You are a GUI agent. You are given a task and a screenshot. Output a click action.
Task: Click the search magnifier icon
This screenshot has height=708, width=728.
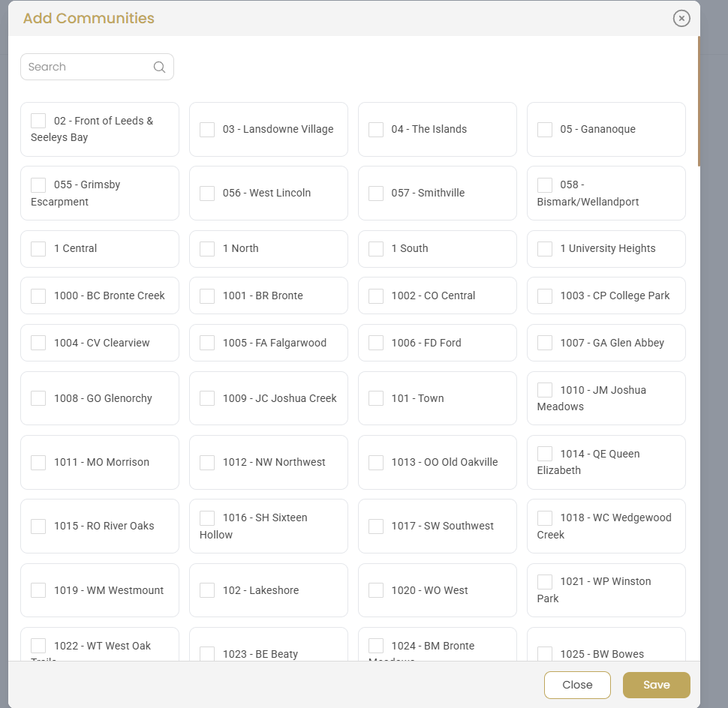159,67
